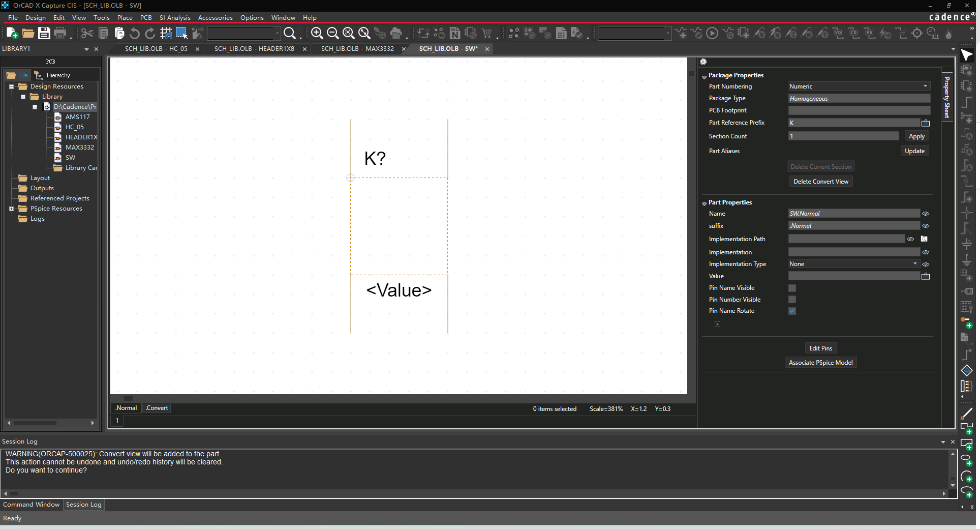Image resolution: width=980 pixels, height=529 pixels.
Task: Click the Paste clipboard icon
Action: click(x=119, y=34)
